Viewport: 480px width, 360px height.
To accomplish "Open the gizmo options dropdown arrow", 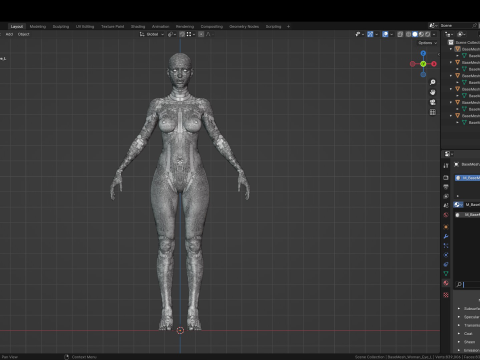I will point(377,34).
